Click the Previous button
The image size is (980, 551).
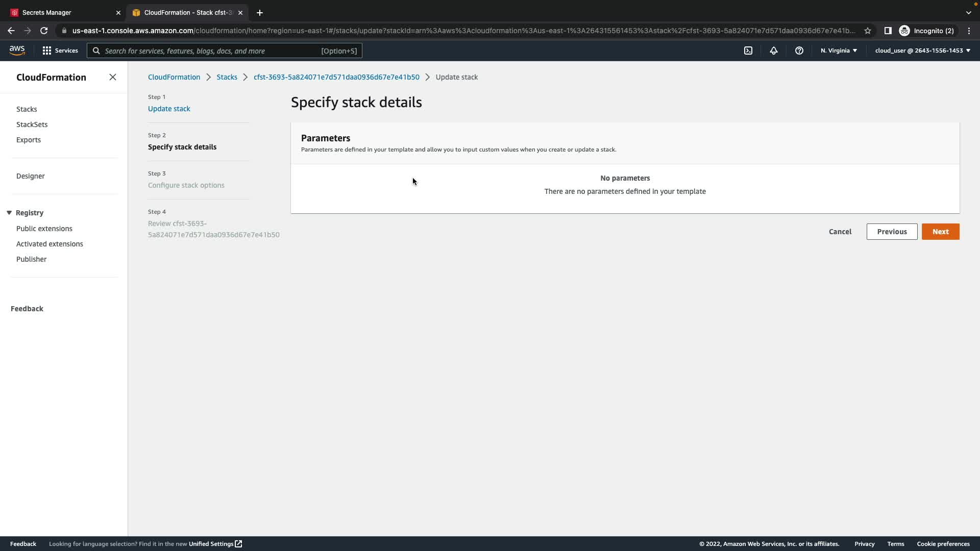891,232
